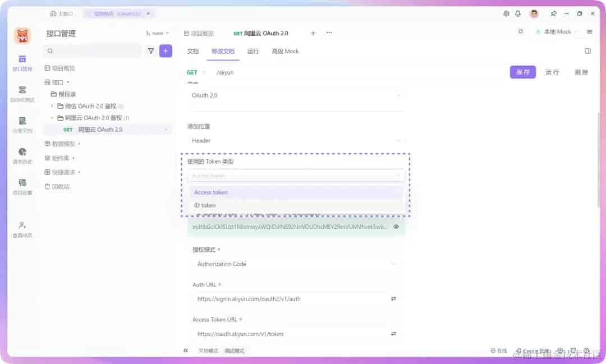Image resolution: width=606 pixels, height=364 pixels.
Task: Select Access token option
Action: (296, 192)
